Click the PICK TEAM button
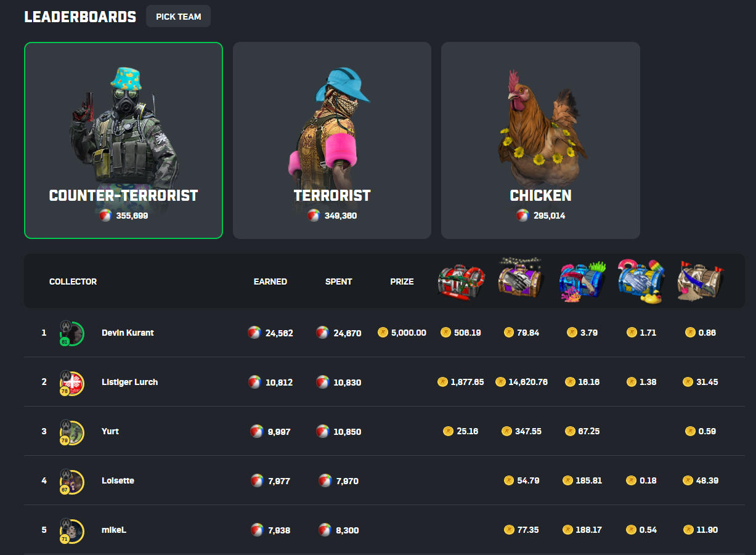The image size is (756, 555). pos(178,17)
